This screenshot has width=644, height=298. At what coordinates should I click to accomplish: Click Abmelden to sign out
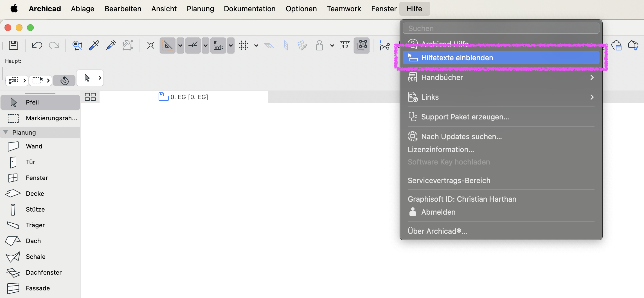501,212
